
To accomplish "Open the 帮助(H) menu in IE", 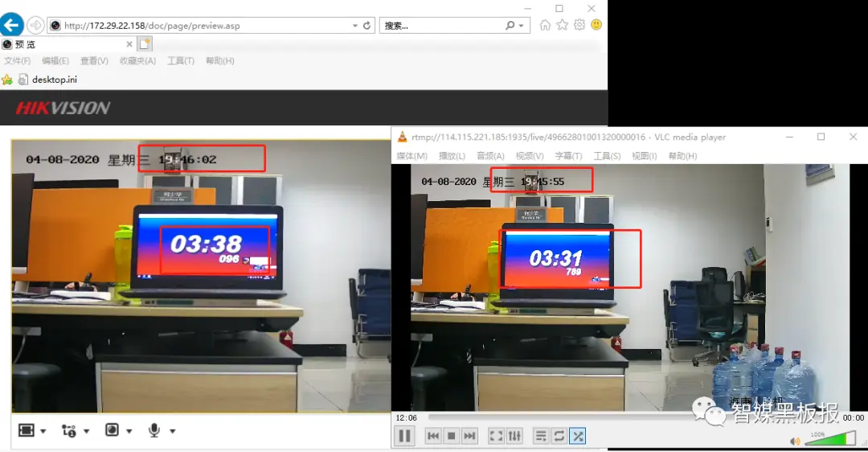I will 219,61.
